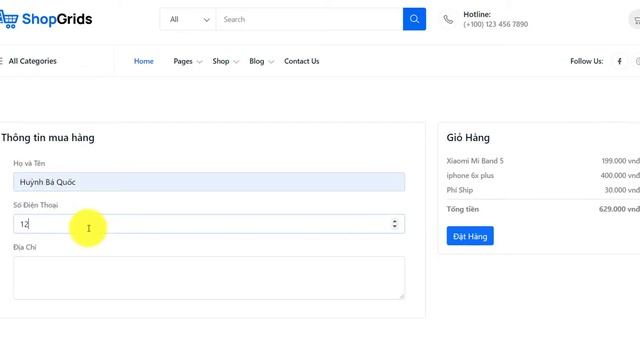640x360 pixels.
Task: Go to the Home menu item
Action: click(144, 61)
